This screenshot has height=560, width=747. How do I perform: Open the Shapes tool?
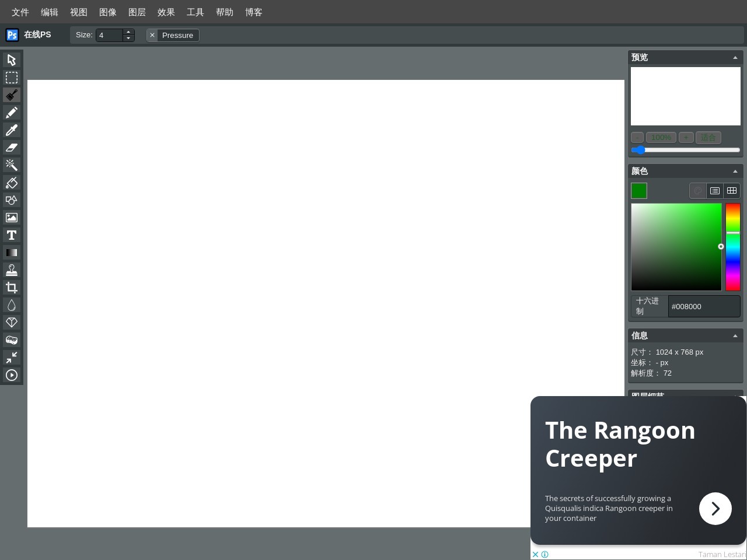point(12,200)
